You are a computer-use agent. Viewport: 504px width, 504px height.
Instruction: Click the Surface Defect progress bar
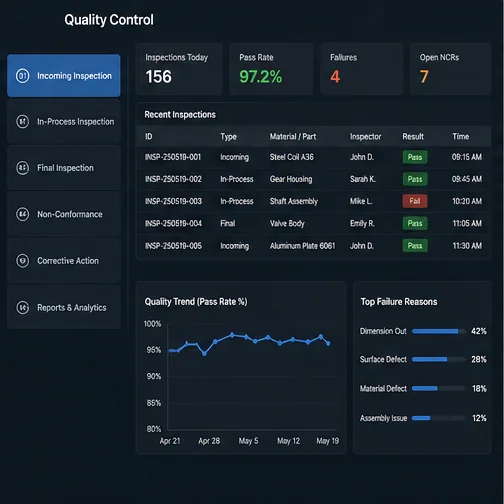tap(439, 359)
